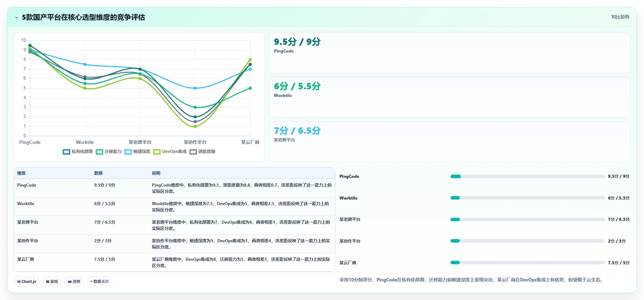644x300 pixels.
Task: Click the Worktile label on the chart x-axis
Action: click(x=85, y=142)
